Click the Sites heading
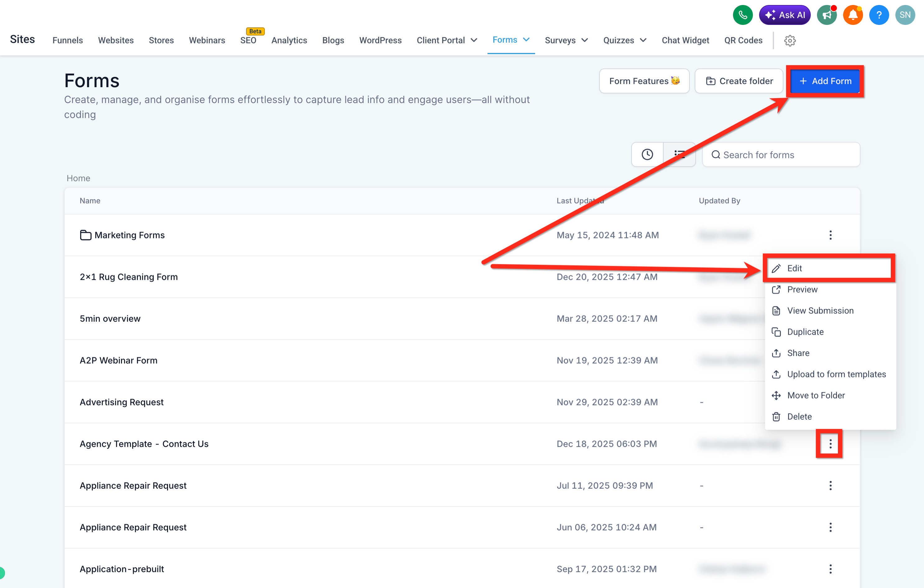Screen dimensions: 924x588 pos(22,39)
